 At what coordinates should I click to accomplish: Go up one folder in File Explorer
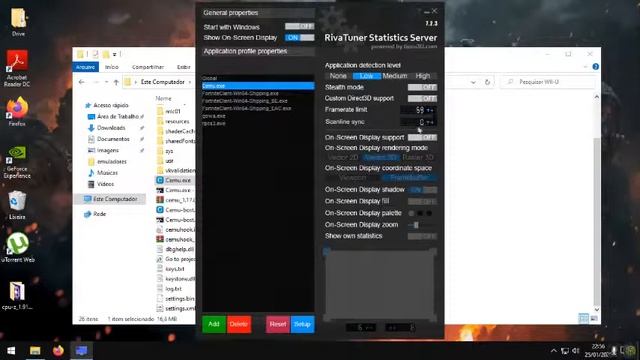[116, 82]
